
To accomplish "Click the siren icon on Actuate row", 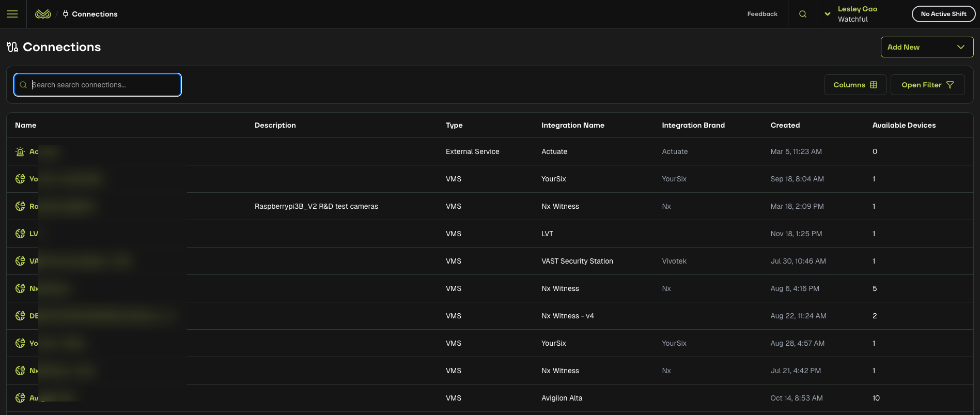I will [x=20, y=151].
